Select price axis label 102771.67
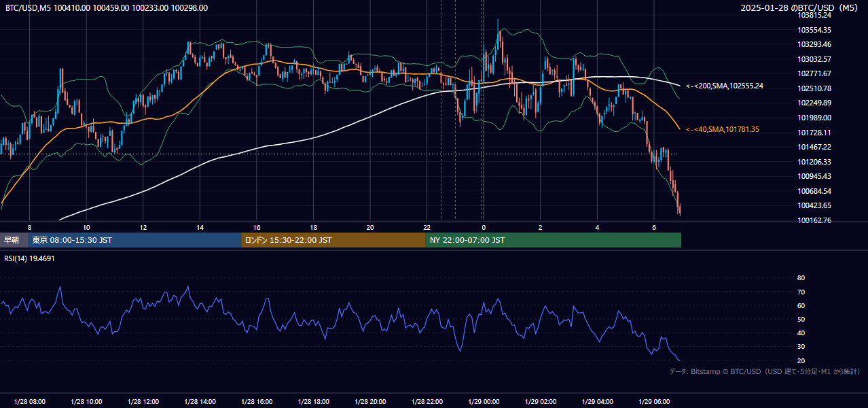This screenshot has width=868, height=408. pyautogui.click(x=814, y=73)
